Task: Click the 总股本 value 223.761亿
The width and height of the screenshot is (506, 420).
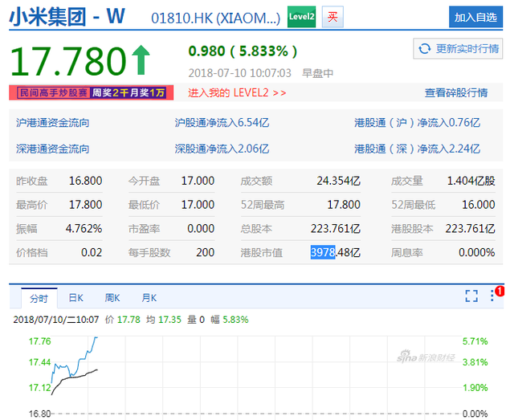Action: pos(335,229)
